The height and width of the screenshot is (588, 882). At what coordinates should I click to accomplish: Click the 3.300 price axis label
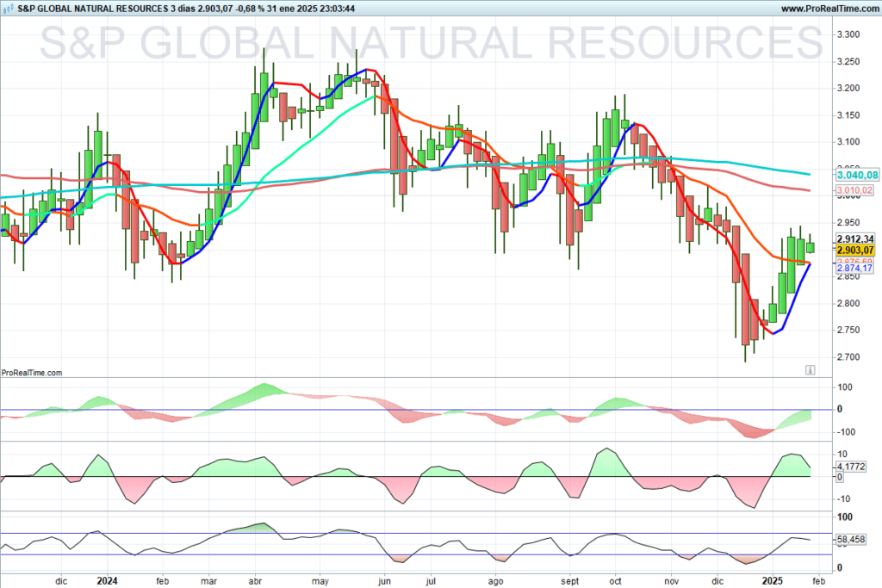pyautogui.click(x=848, y=34)
